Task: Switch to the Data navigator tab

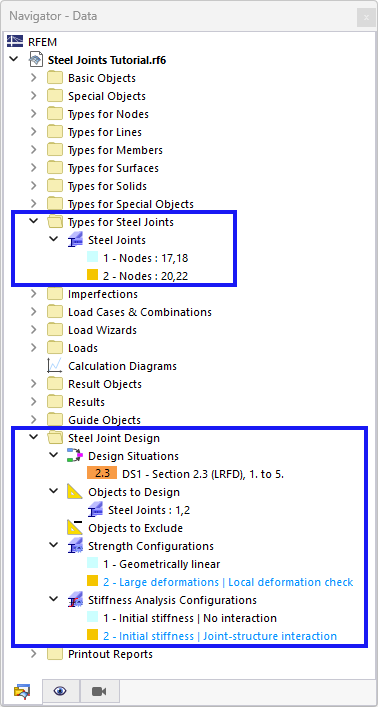Action: pyautogui.click(x=22, y=691)
